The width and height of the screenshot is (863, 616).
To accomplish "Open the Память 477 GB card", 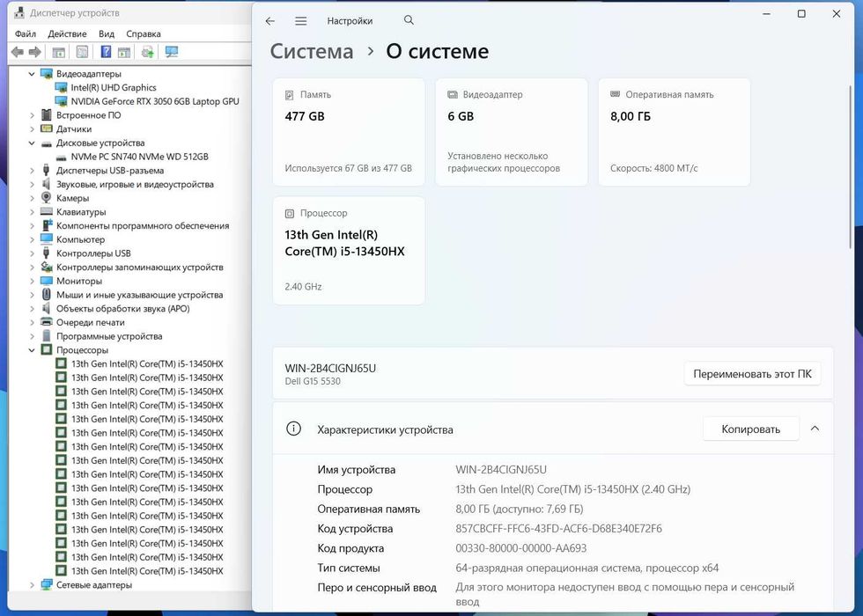I will (x=349, y=132).
